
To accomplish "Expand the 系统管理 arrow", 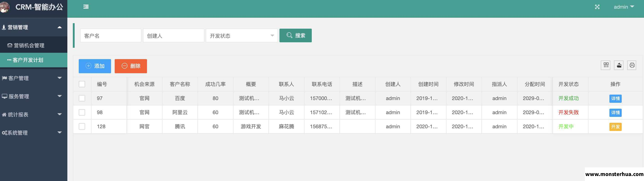I will 59,133.
